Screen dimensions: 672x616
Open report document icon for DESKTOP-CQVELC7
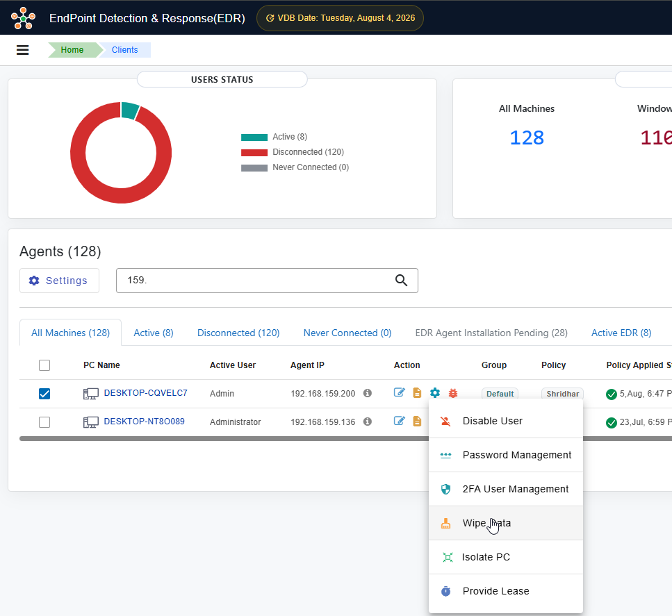point(417,392)
